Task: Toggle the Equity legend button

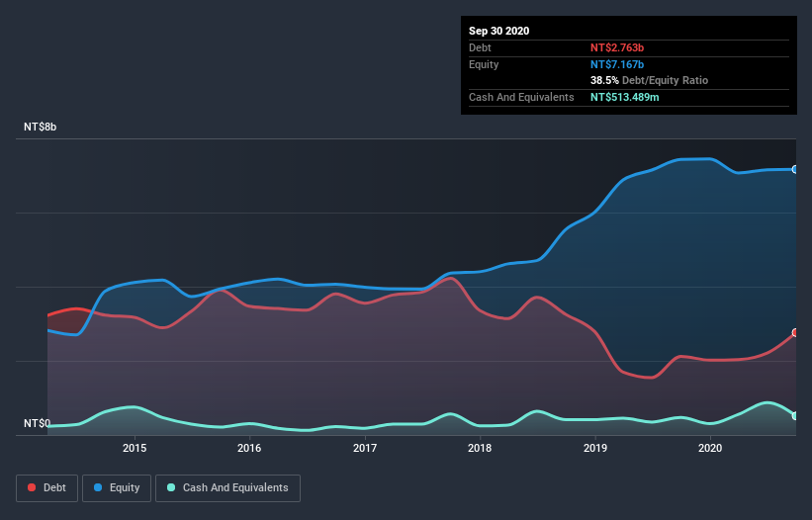Action: 117,488
